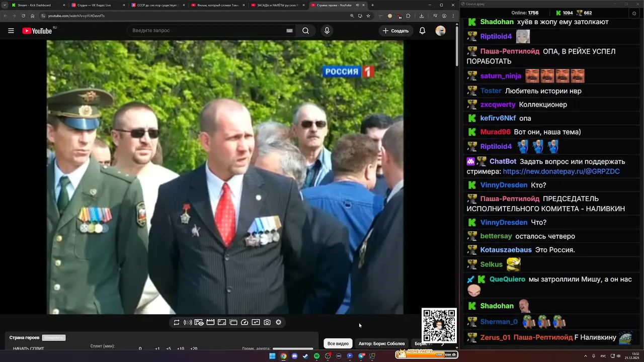This screenshot has height=362, width=644.
Task: Open the Chrome downloads icon
Action: 422,16
